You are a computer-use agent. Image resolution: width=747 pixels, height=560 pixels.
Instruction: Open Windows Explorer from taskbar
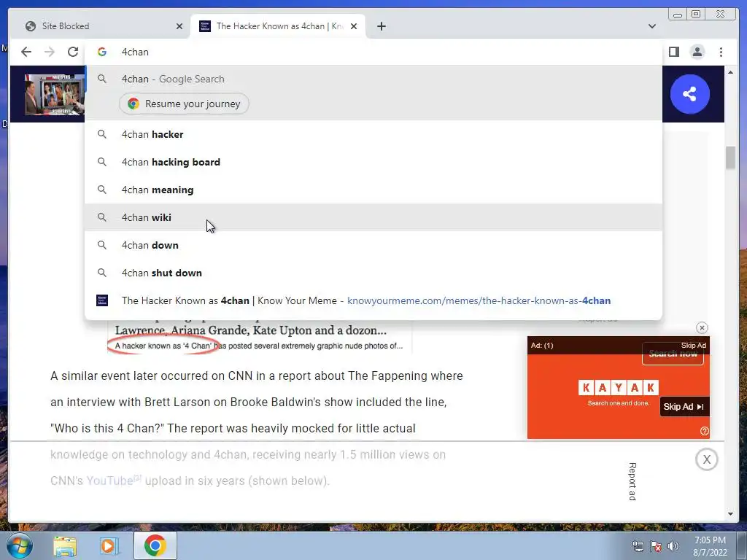coord(65,545)
